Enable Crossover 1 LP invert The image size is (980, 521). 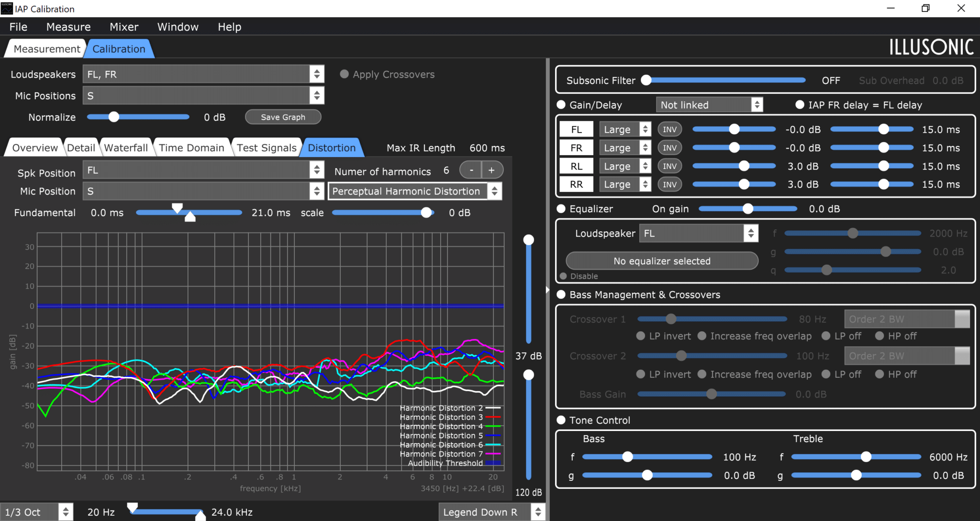click(641, 336)
